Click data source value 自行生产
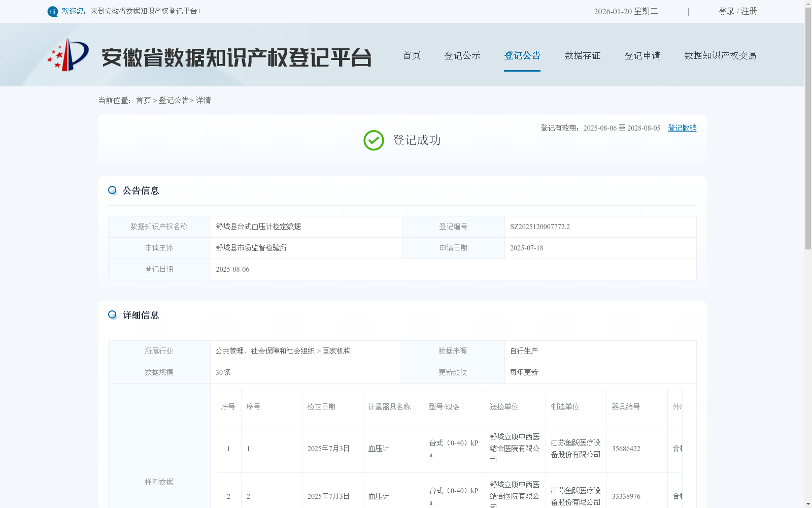Image resolution: width=812 pixels, height=508 pixels. [524, 351]
